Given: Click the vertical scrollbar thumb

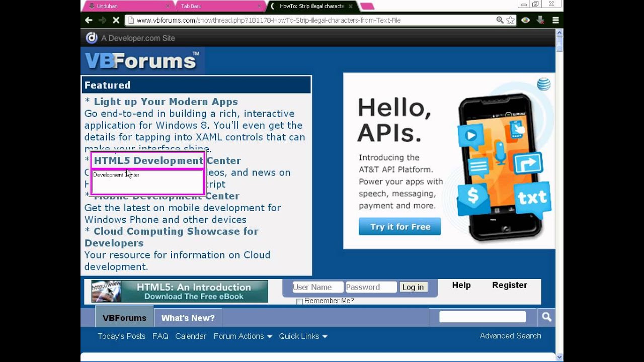Looking at the screenshot, I should pos(559,44).
